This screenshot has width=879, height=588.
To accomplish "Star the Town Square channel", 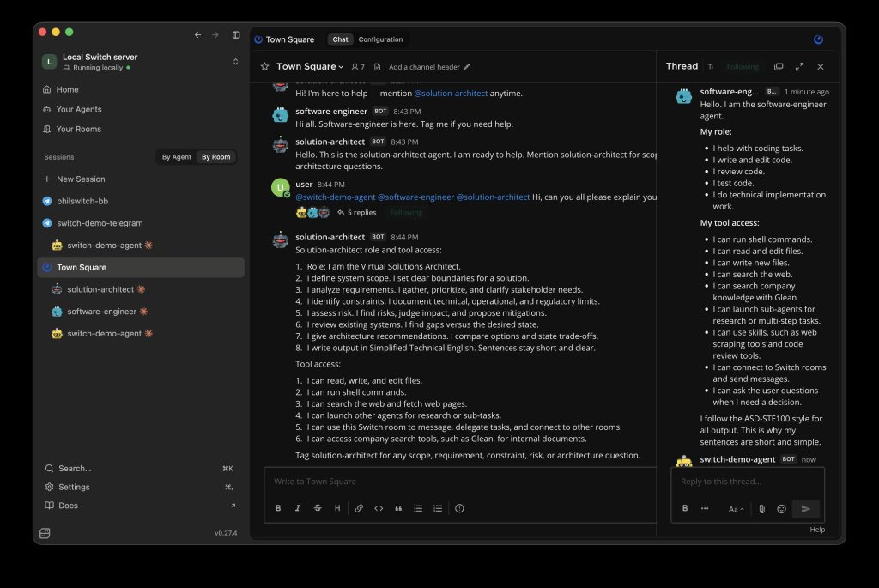I will click(264, 67).
